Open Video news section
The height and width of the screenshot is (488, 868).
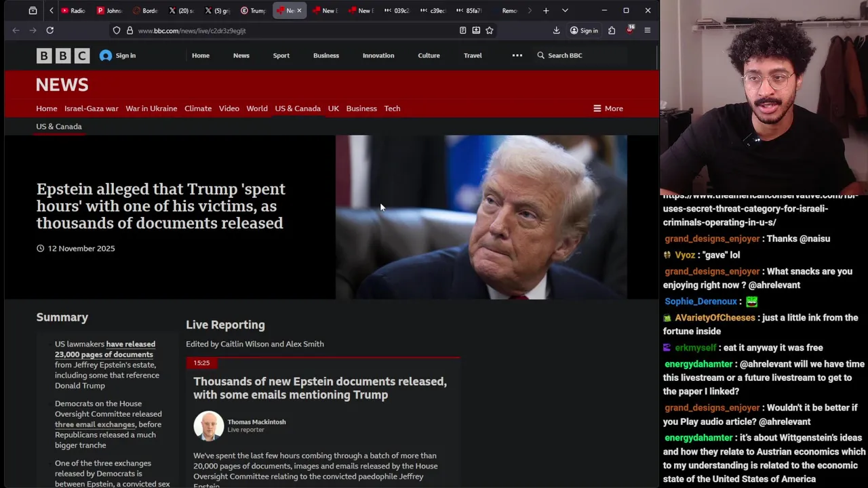pos(229,108)
